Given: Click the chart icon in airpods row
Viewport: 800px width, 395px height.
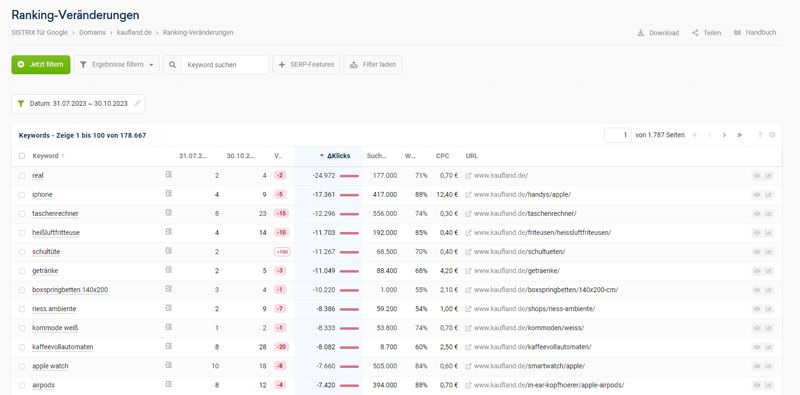Looking at the screenshot, I should pos(769,385).
